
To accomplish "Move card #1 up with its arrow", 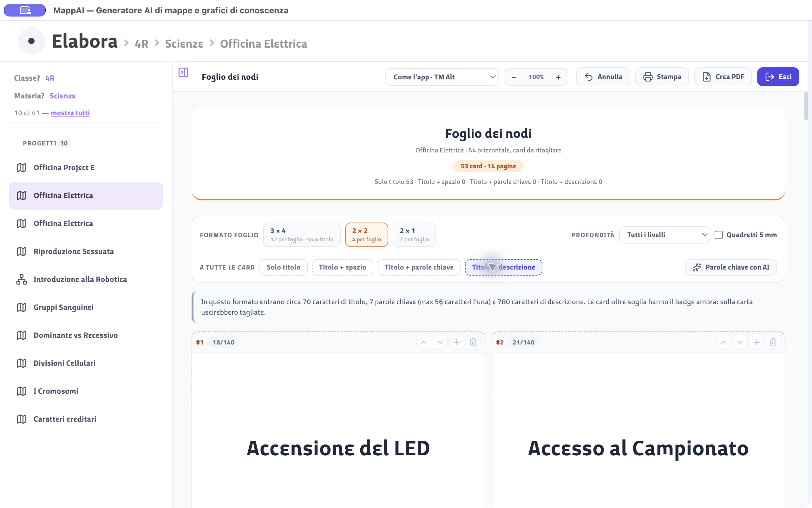I will [x=423, y=342].
